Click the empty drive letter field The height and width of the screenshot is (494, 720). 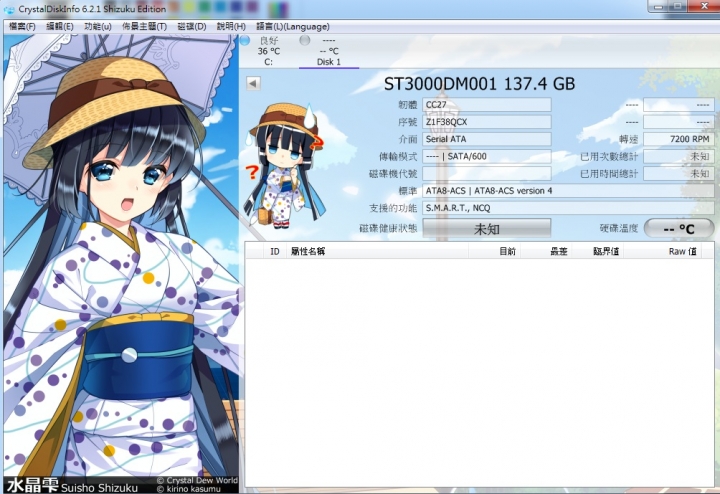[x=487, y=174]
